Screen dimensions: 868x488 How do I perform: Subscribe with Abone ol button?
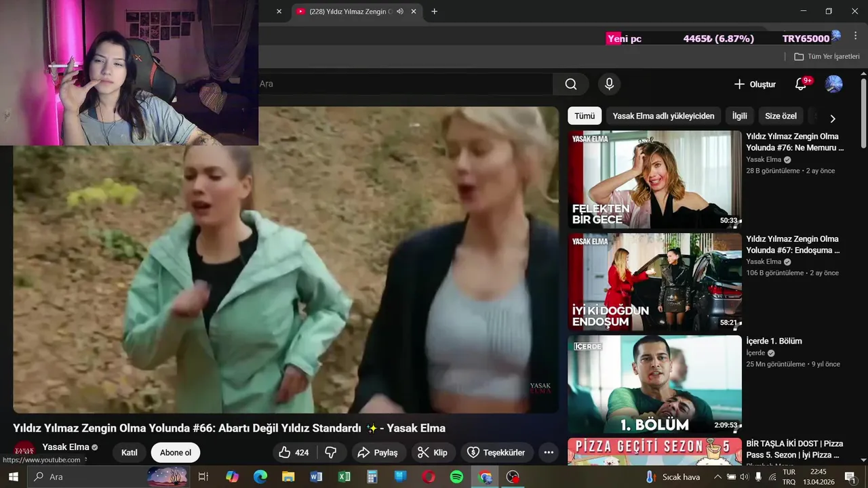click(x=176, y=453)
